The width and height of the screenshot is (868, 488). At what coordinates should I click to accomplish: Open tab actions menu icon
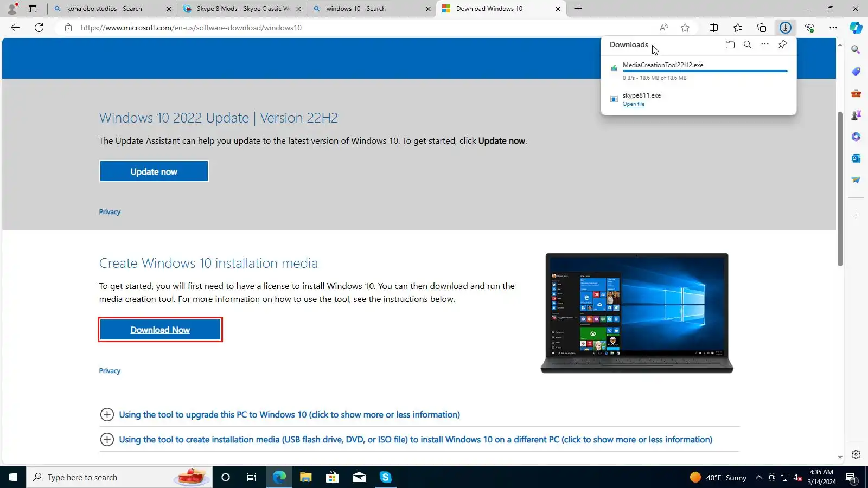(33, 9)
